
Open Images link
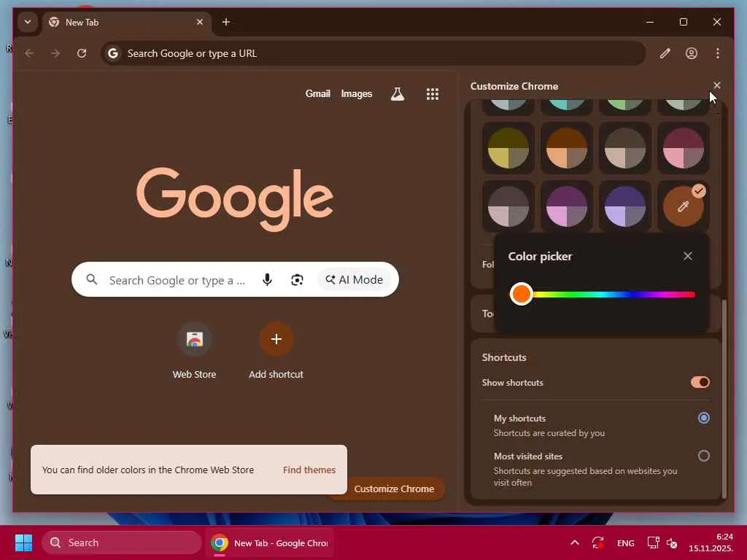pos(356,94)
